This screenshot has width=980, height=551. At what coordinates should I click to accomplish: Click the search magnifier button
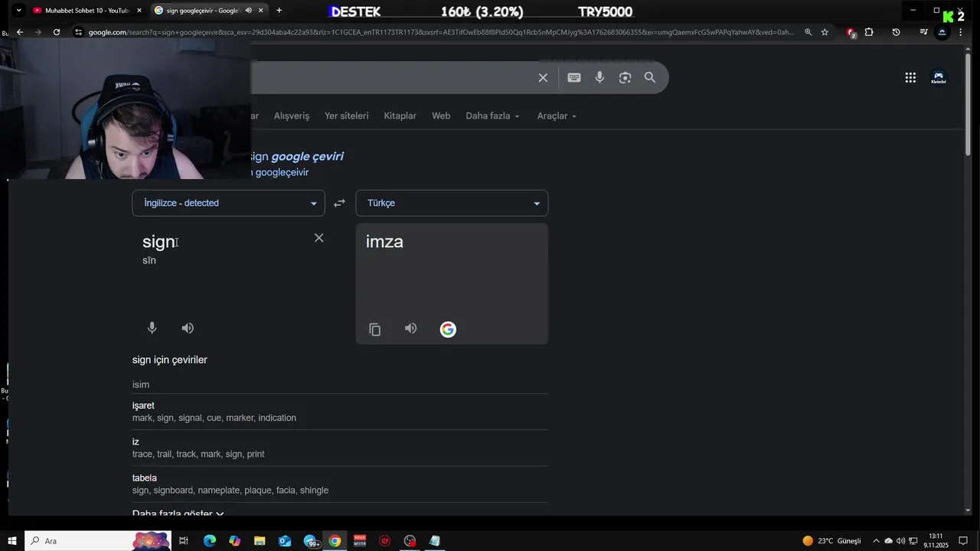click(650, 77)
